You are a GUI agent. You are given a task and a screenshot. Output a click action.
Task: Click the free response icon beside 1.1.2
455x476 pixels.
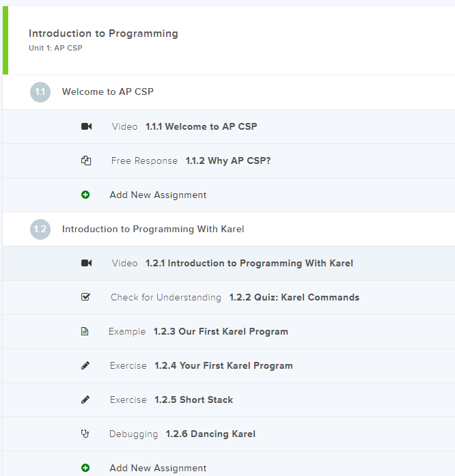point(85,160)
